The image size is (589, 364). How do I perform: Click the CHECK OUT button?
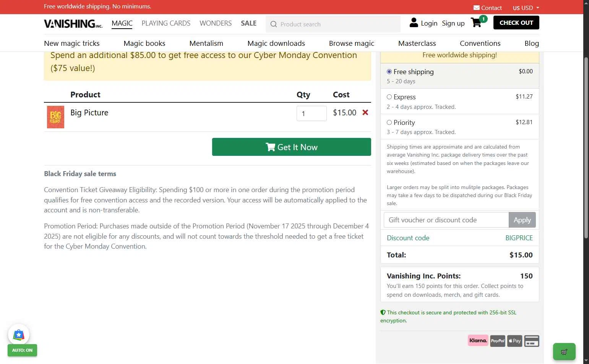pos(516,23)
